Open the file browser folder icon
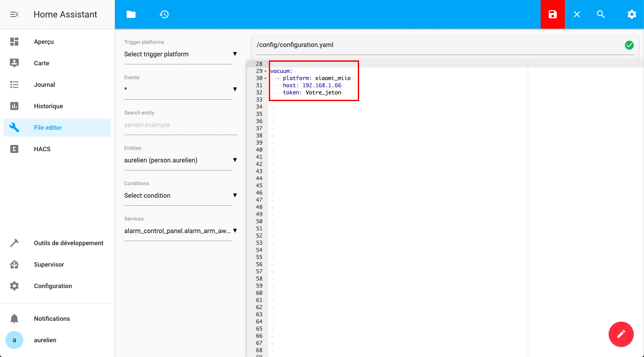Image resolution: width=644 pixels, height=357 pixels. pos(131,14)
